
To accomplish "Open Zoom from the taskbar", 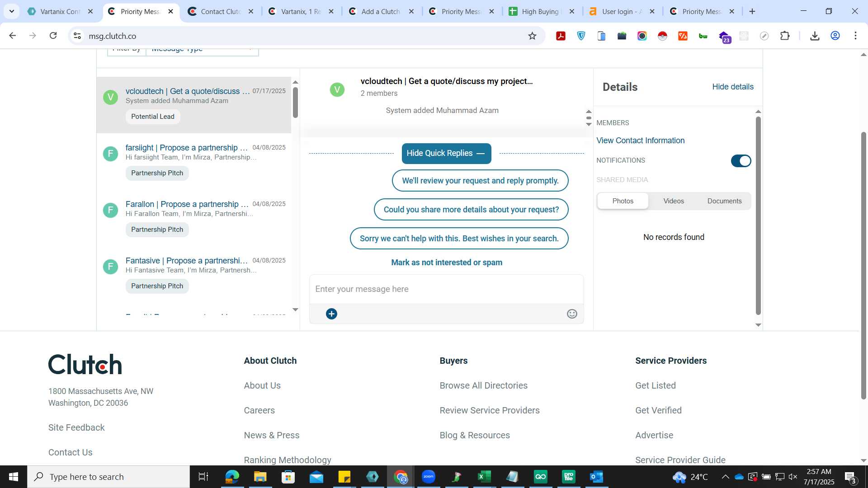I will [429, 477].
